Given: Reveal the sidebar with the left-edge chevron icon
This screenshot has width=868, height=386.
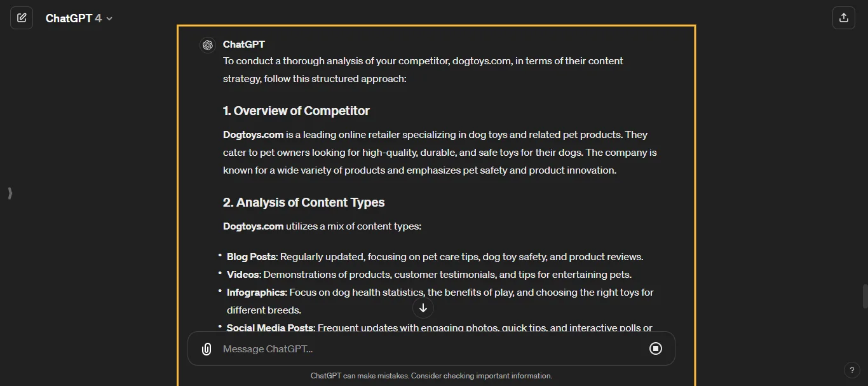Looking at the screenshot, I should point(10,193).
